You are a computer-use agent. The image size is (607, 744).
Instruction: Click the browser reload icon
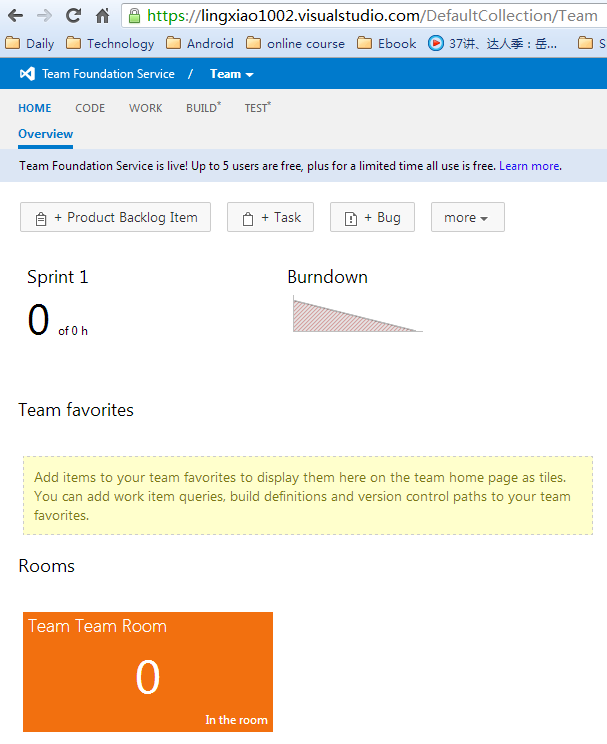tap(73, 15)
